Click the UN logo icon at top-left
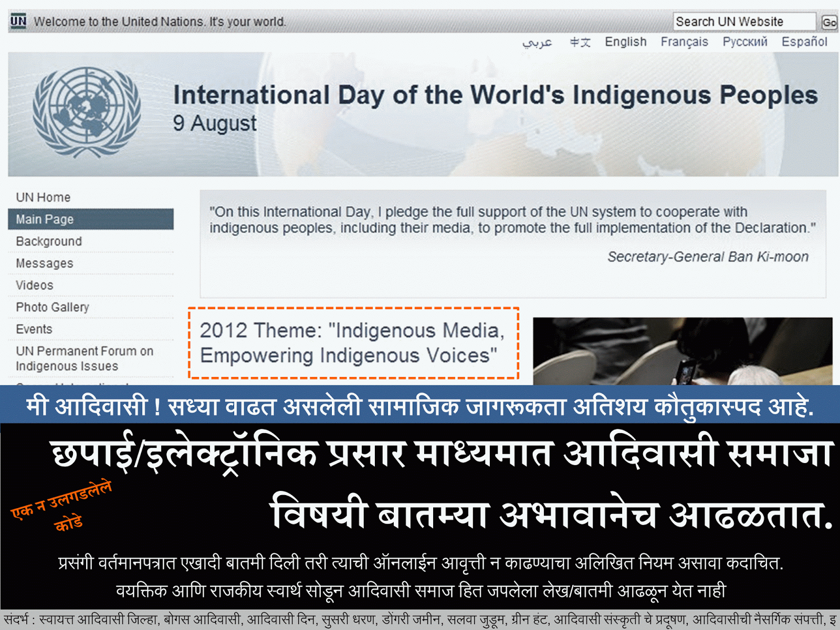Viewport: 840px width, 630px height. [x=18, y=21]
